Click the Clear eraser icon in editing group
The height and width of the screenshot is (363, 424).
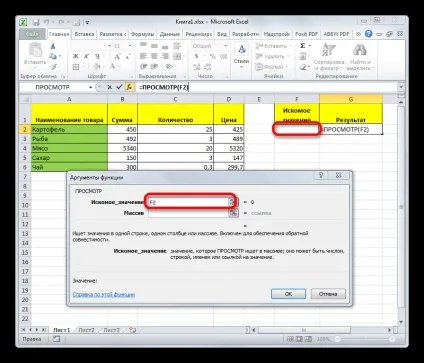[302, 67]
